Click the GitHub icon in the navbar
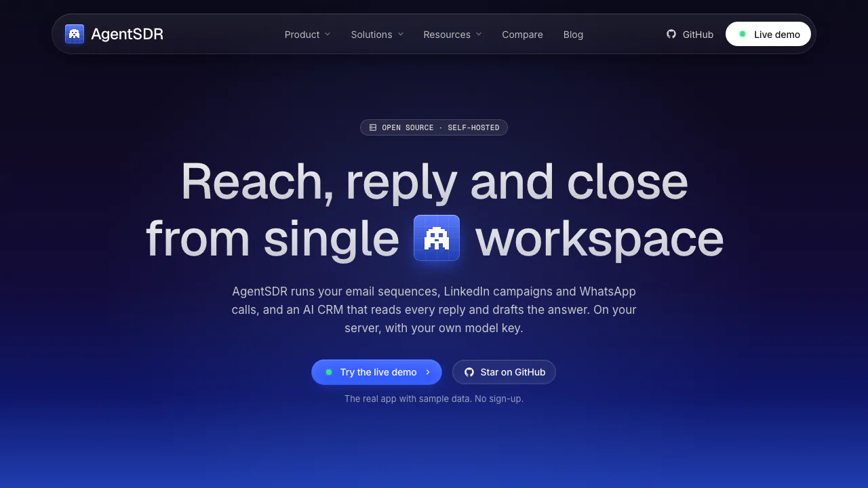 coord(671,34)
